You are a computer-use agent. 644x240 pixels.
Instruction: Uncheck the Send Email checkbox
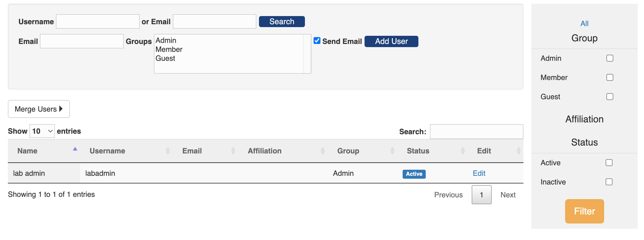[317, 41]
